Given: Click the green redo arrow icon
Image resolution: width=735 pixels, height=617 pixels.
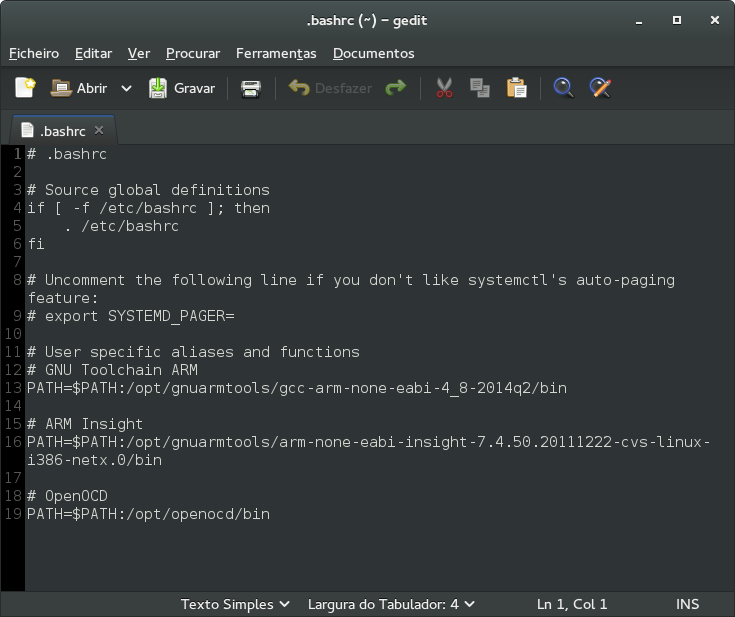Looking at the screenshot, I should coord(396,87).
